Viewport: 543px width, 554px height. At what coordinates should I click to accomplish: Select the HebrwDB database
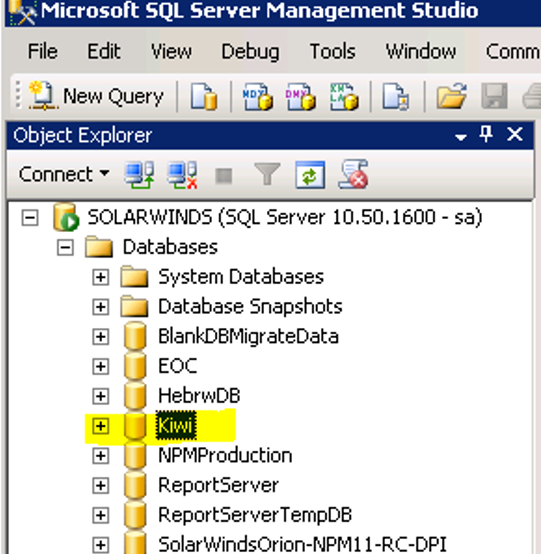tap(199, 395)
